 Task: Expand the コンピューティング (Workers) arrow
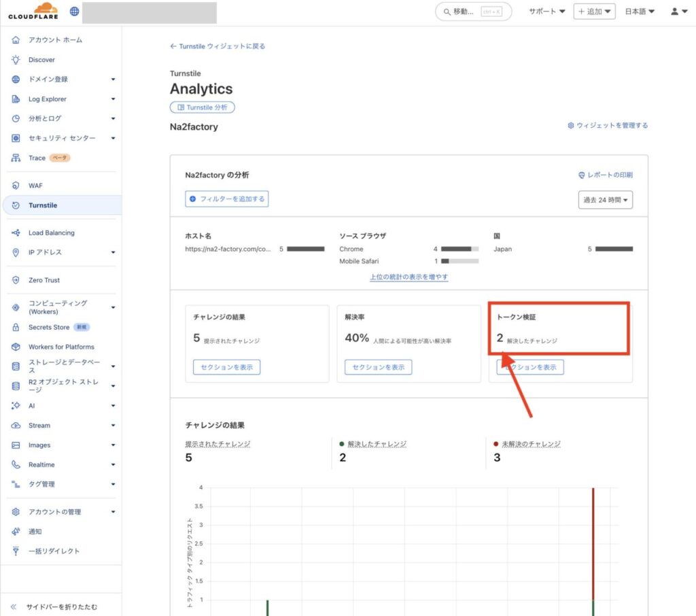(114, 307)
